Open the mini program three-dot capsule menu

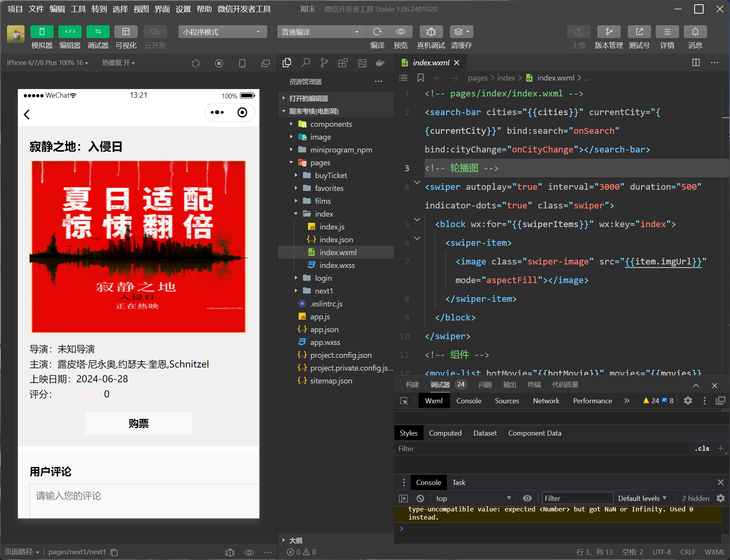(x=217, y=112)
